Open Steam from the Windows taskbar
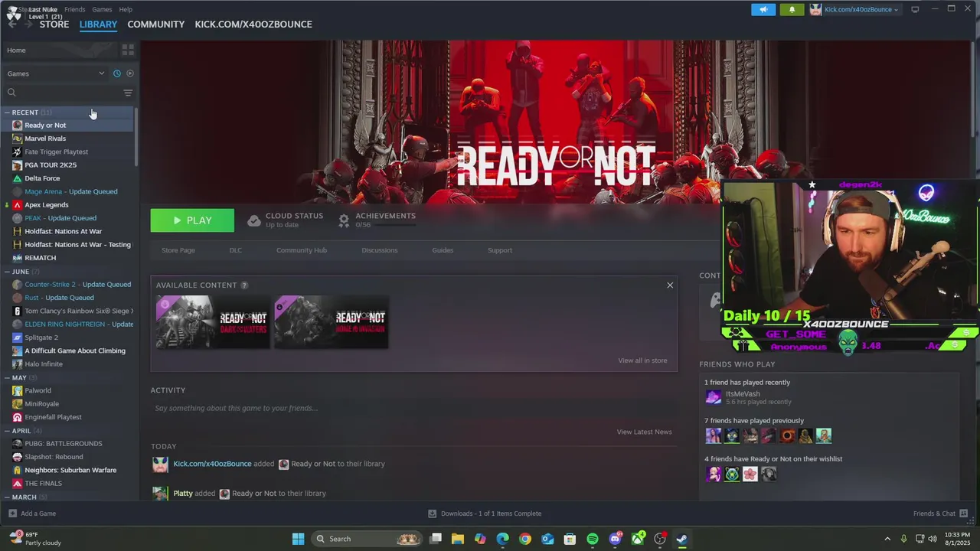 [681, 539]
